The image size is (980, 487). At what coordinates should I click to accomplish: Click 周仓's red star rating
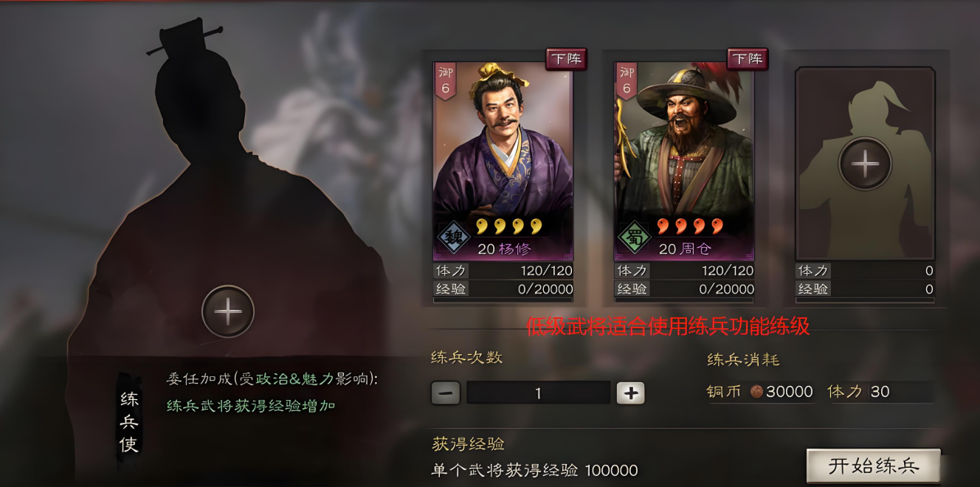coord(690,225)
